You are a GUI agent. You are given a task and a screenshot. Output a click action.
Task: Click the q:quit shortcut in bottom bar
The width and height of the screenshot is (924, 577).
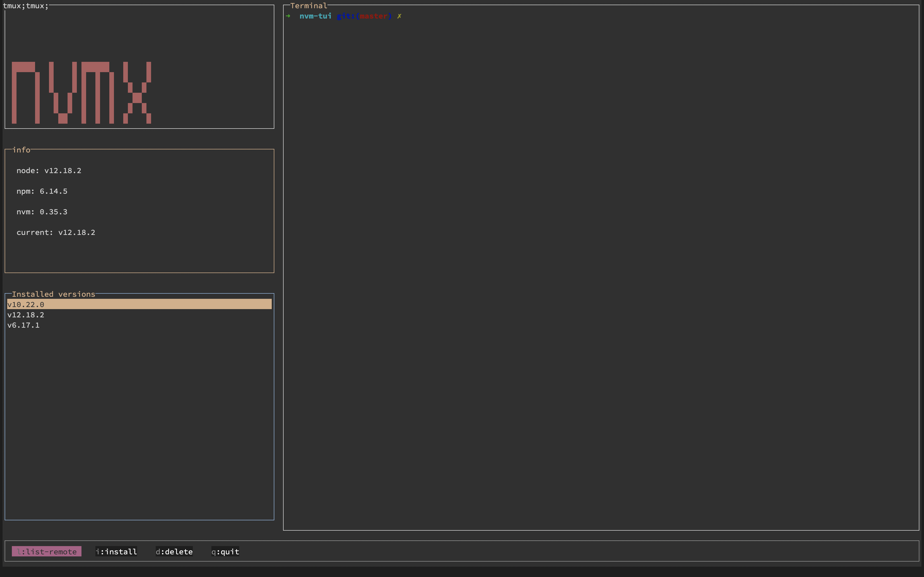click(x=225, y=551)
